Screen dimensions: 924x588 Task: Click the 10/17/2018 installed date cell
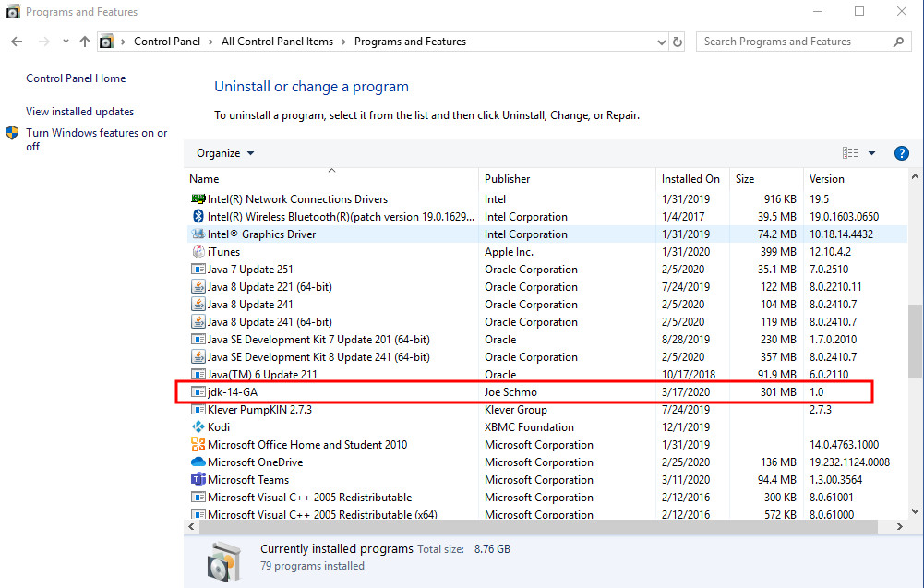coord(689,375)
